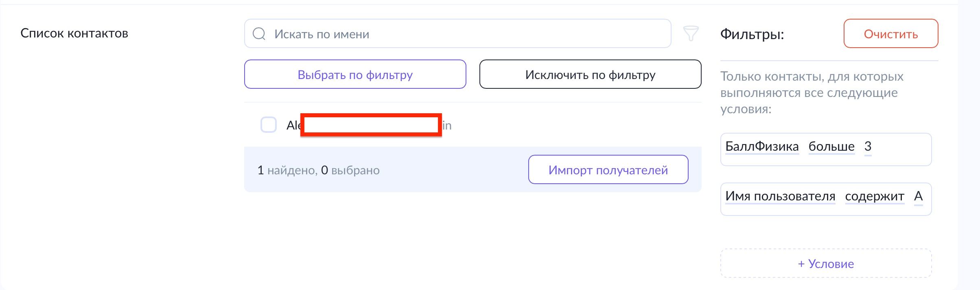
Task: Click the funnel filter icon
Action: click(691, 33)
